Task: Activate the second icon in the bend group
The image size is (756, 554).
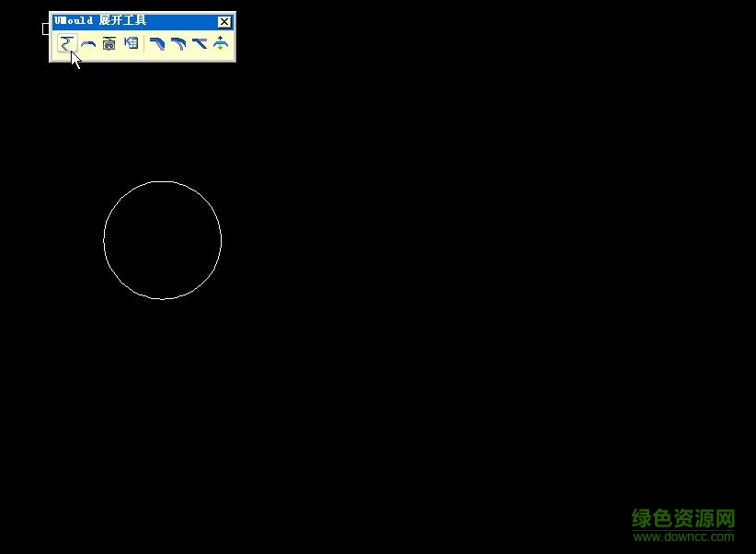Action: coord(88,42)
